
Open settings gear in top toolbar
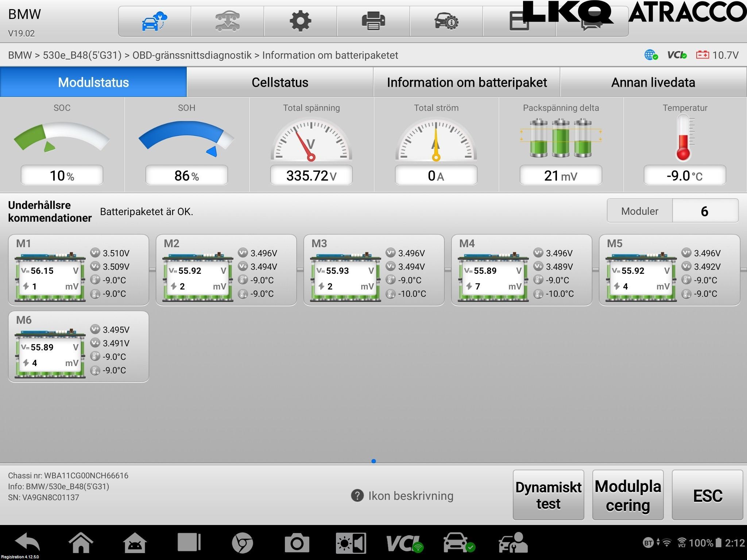coord(300,21)
